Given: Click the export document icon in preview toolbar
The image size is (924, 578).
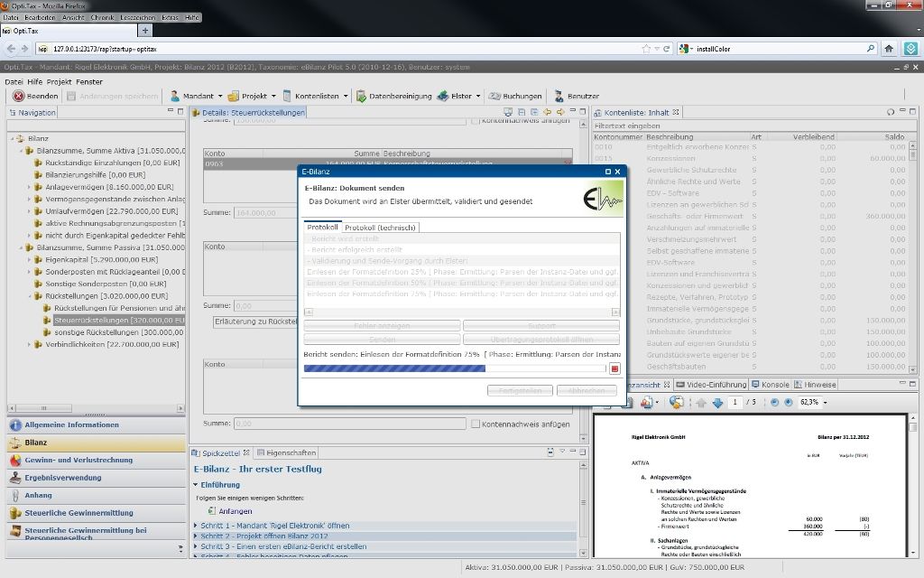Looking at the screenshot, I should pos(647,402).
